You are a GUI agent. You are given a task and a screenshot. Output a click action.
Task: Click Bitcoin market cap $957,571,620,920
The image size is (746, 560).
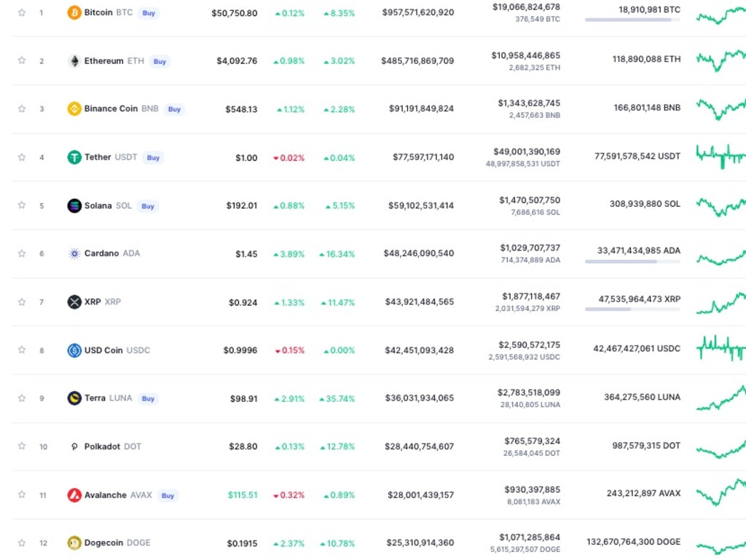pyautogui.click(x=417, y=12)
